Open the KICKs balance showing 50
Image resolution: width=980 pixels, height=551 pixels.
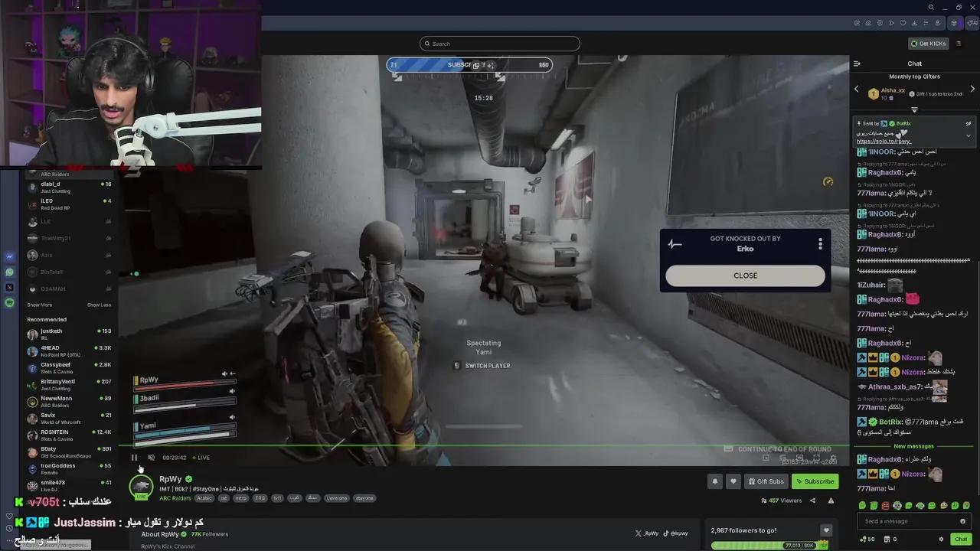click(867, 540)
